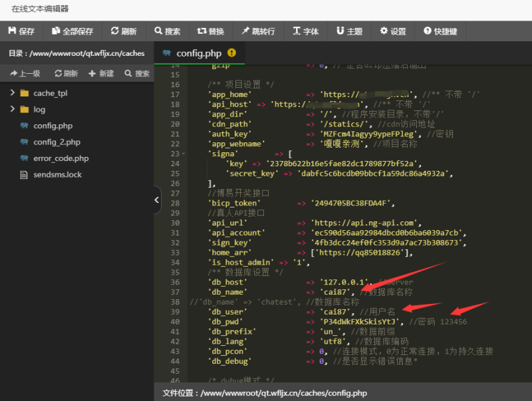This screenshot has width=532, height=401.
Task: Click 新建 (New) in the file panel
Action: click(101, 74)
